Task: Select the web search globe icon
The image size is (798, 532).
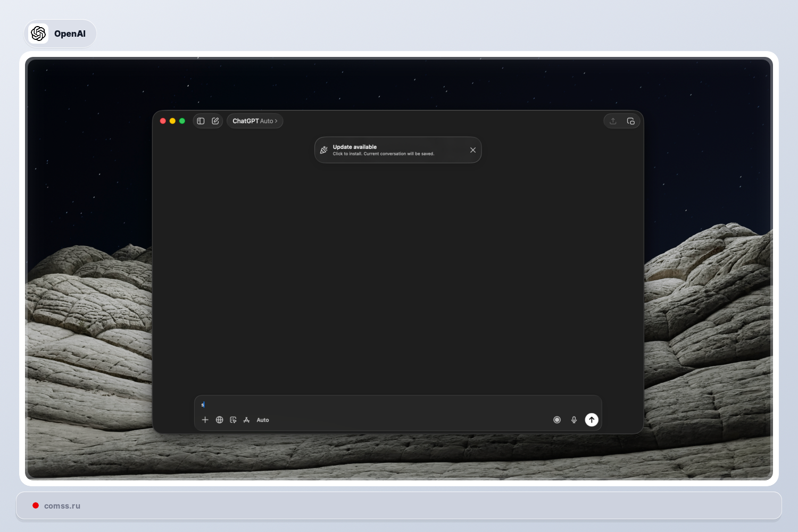Action: pyautogui.click(x=219, y=420)
